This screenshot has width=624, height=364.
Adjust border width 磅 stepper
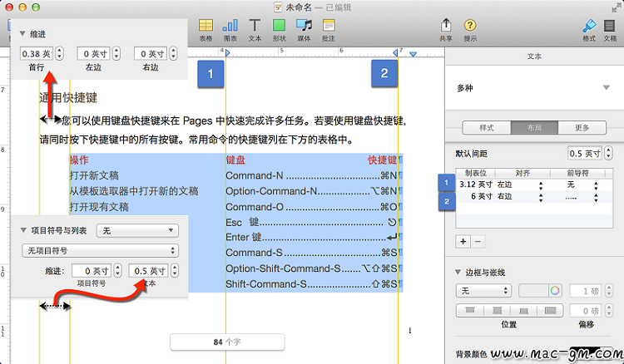pos(609,291)
